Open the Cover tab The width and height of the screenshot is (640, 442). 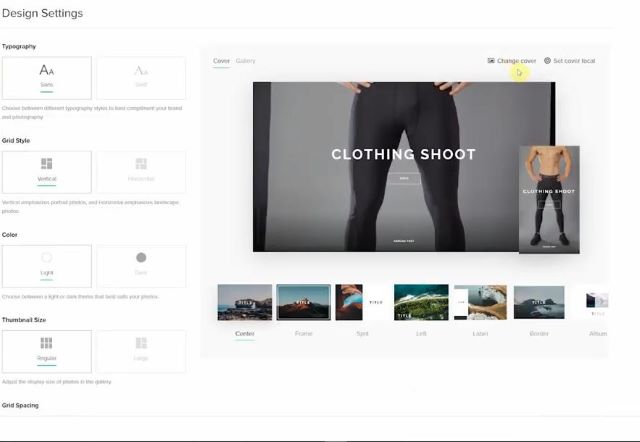pos(221,61)
